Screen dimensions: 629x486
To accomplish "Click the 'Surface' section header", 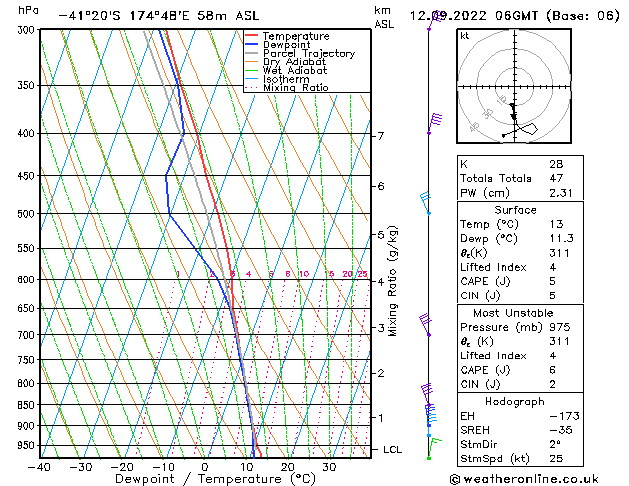I will [x=515, y=210].
